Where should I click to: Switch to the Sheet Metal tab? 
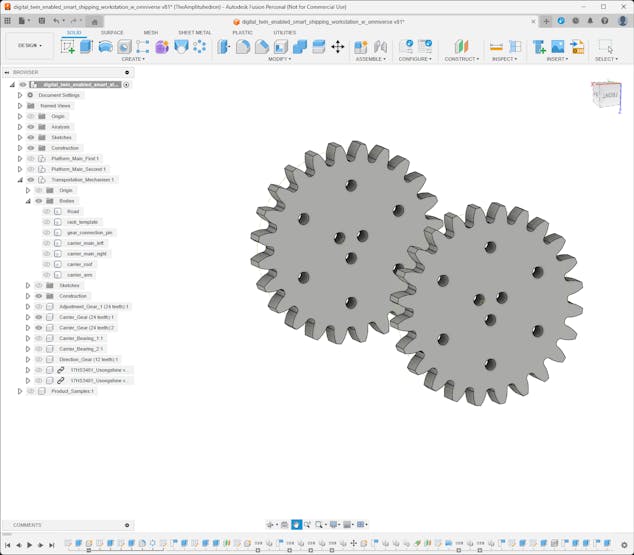(x=194, y=32)
